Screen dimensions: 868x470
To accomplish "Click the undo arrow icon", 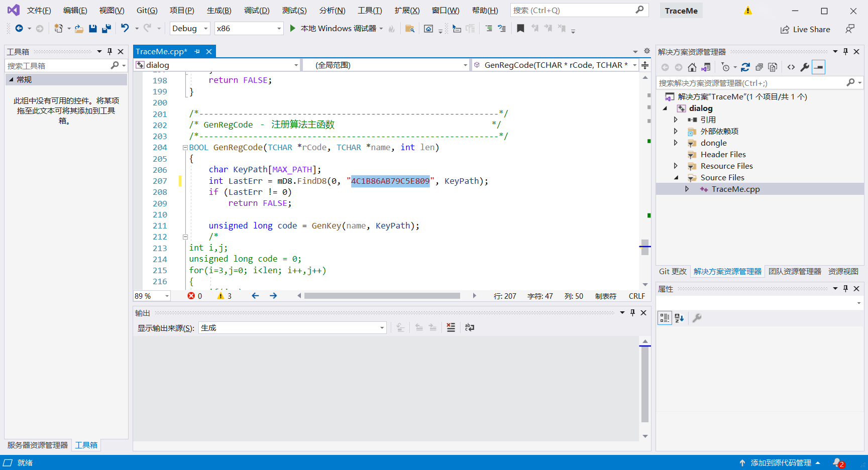I will click(x=125, y=29).
